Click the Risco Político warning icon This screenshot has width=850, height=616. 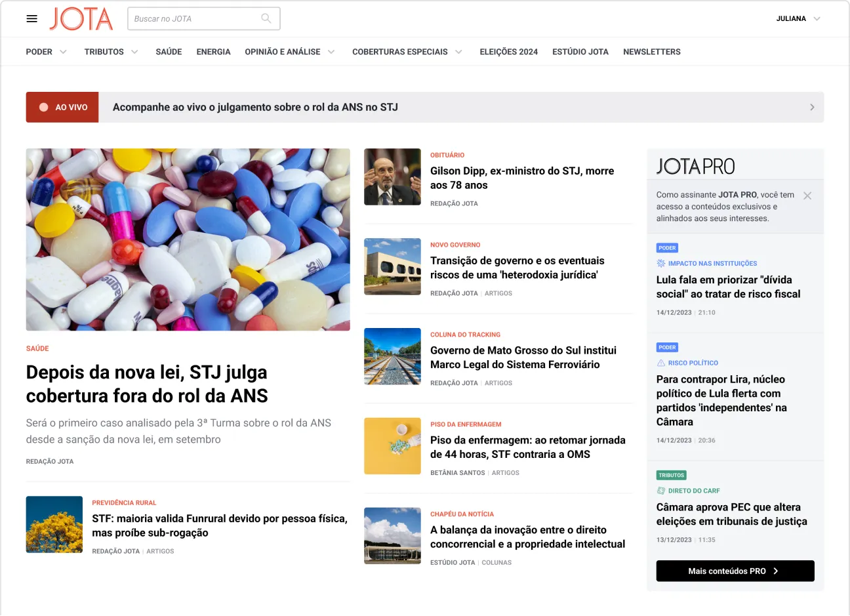point(661,363)
